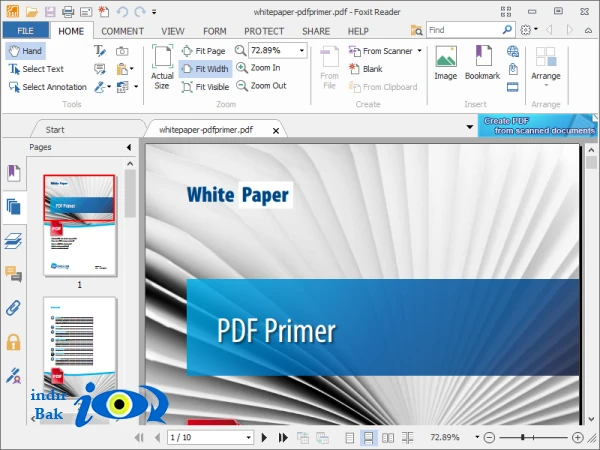Viewport: 600px width, 450px height.
Task: Click the marquee zoom magnifier icon
Action: [240, 50]
